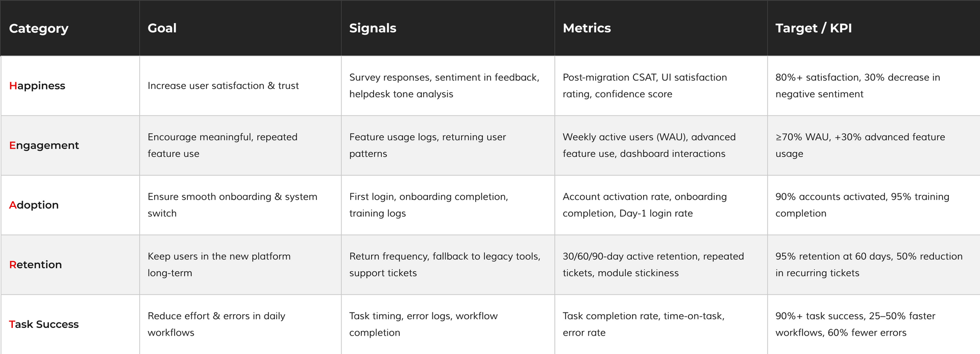Select the Task Success category cell
This screenshot has height=354, width=980.
point(44,324)
